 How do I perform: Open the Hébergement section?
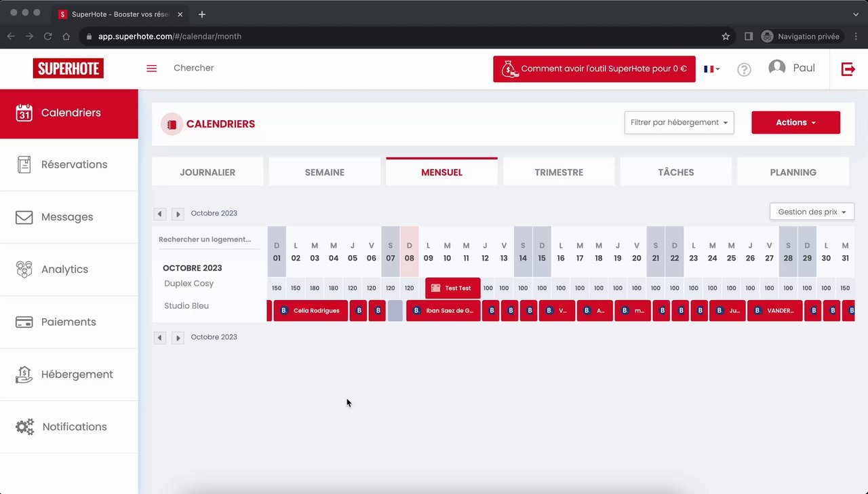pos(69,375)
